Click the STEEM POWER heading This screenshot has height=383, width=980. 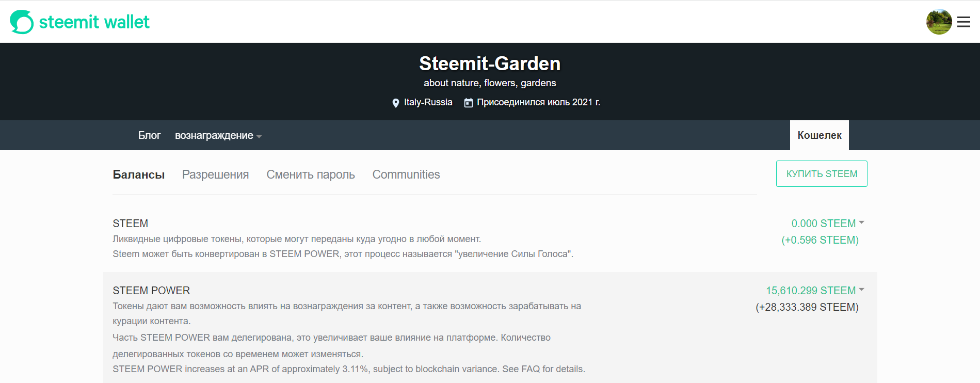(x=151, y=291)
